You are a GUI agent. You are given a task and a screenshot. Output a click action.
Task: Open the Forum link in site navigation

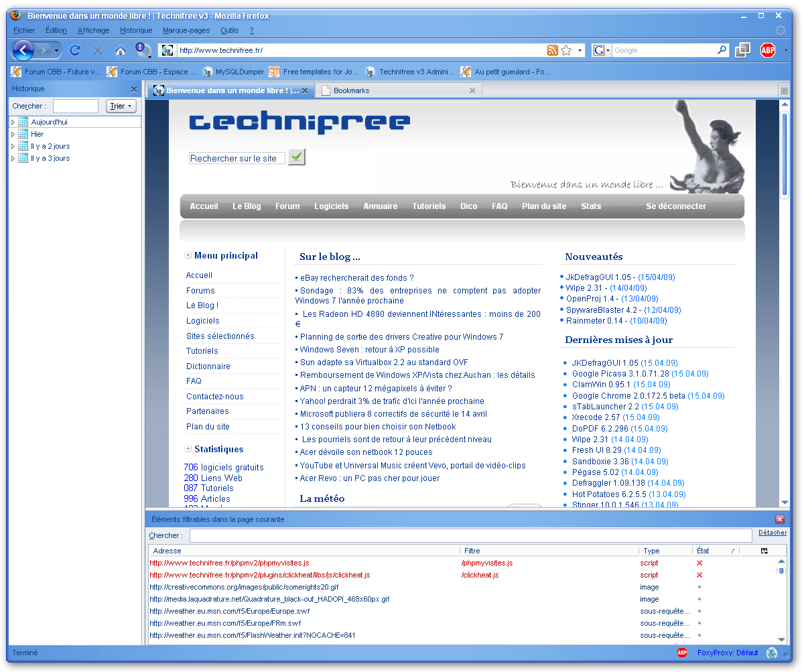287,206
